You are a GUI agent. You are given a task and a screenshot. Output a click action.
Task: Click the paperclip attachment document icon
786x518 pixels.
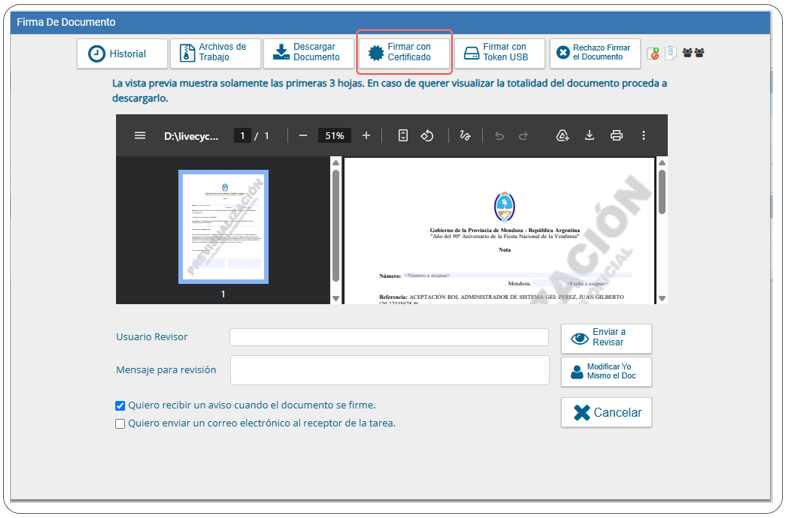671,53
